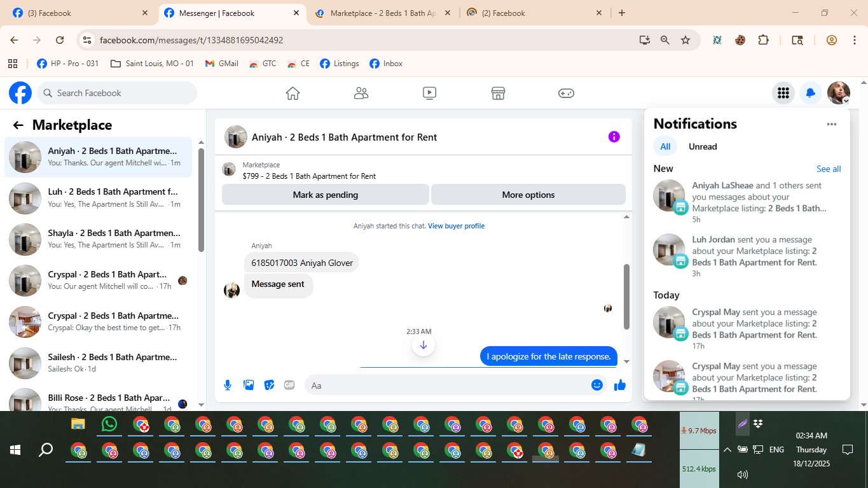This screenshot has height=488, width=868.
Task: Toggle the Notifications bell icon
Action: pos(811,93)
